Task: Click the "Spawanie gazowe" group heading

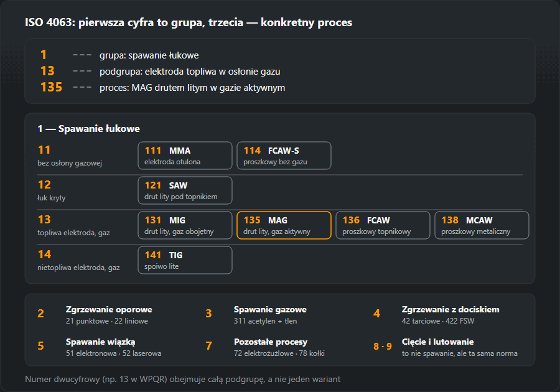Action: [271, 309]
